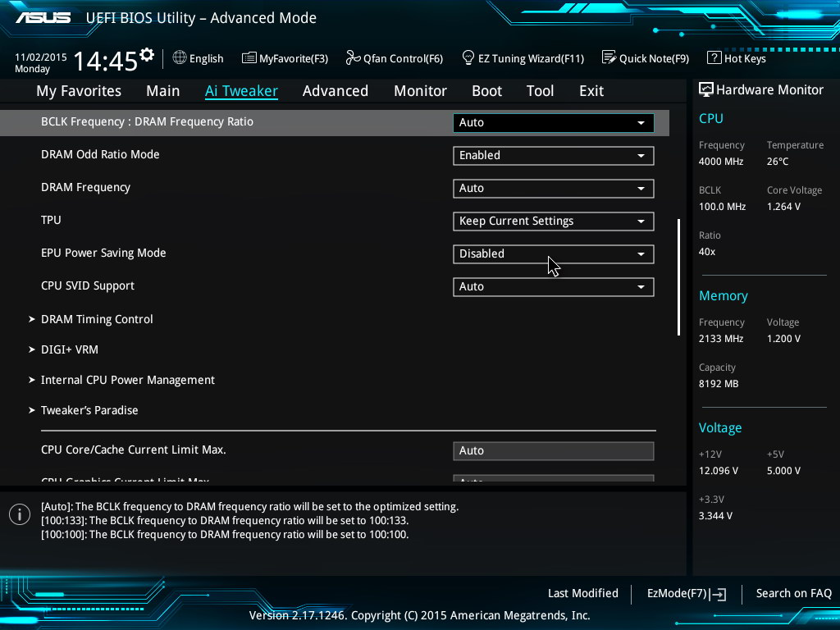Viewport: 840px width, 630px height.
Task: Switch to the Monitor tab
Action: (x=420, y=91)
